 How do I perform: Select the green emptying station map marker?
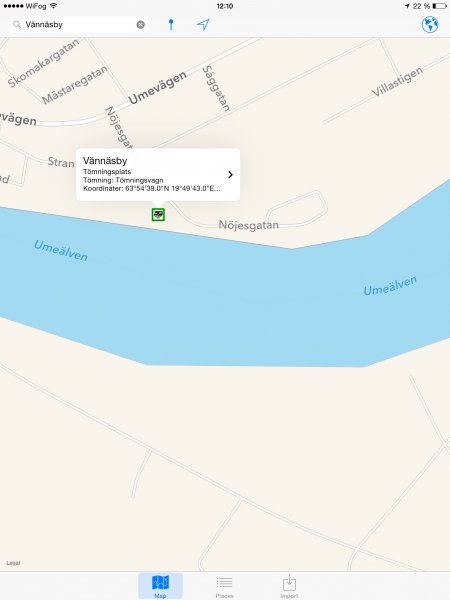tap(158, 214)
